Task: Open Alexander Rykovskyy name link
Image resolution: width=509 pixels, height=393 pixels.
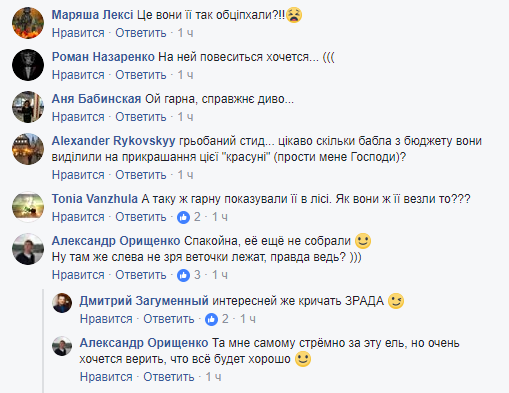Action: [x=113, y=141]
